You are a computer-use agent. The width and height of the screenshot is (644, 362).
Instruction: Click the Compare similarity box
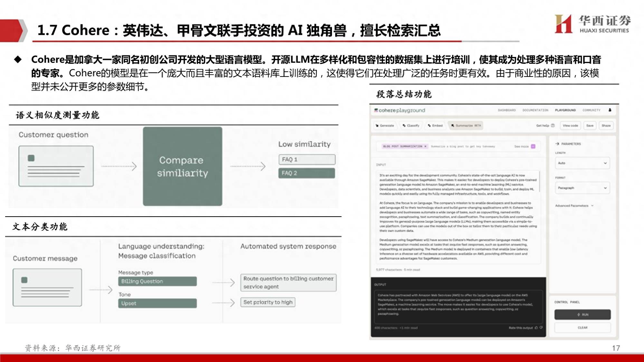click(183, 166)
